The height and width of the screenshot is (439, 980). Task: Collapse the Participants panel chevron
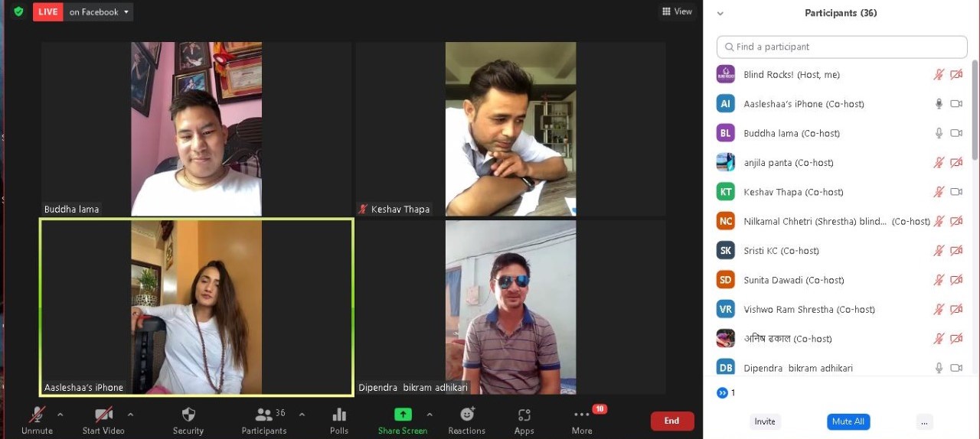pyautogui.click(x=720, y=13)
